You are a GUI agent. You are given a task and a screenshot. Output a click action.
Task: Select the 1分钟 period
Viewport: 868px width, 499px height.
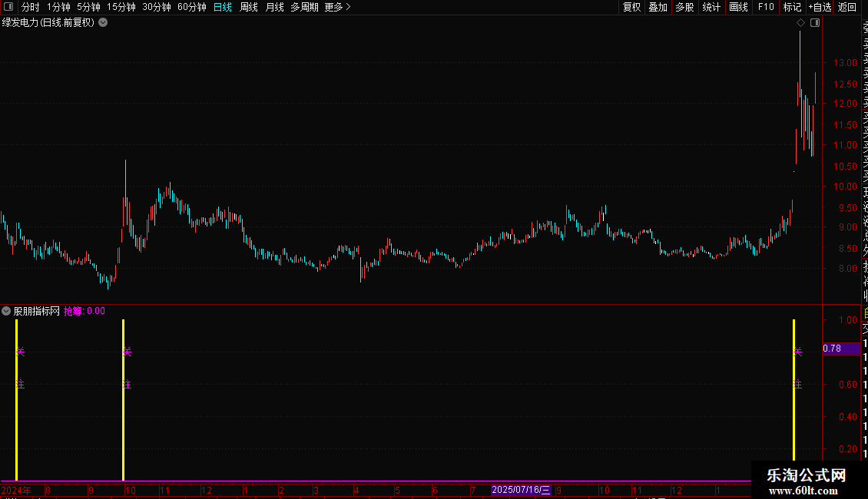click(x=58, y=7)
